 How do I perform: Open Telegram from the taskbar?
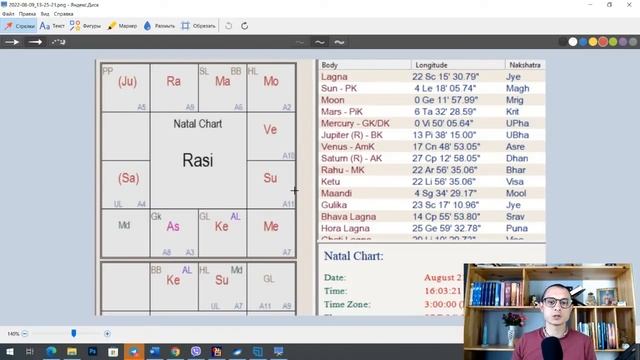pyautogui.click(x=134, y=351)
